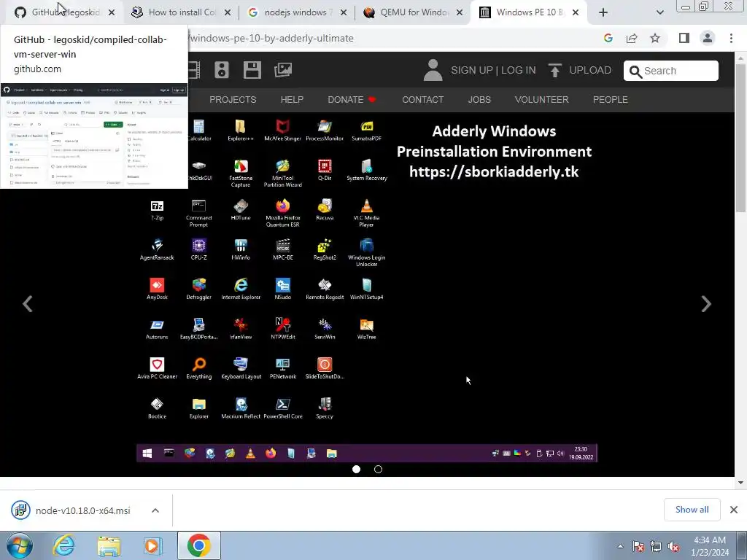Close the downloads bar

tap(734, 510)
